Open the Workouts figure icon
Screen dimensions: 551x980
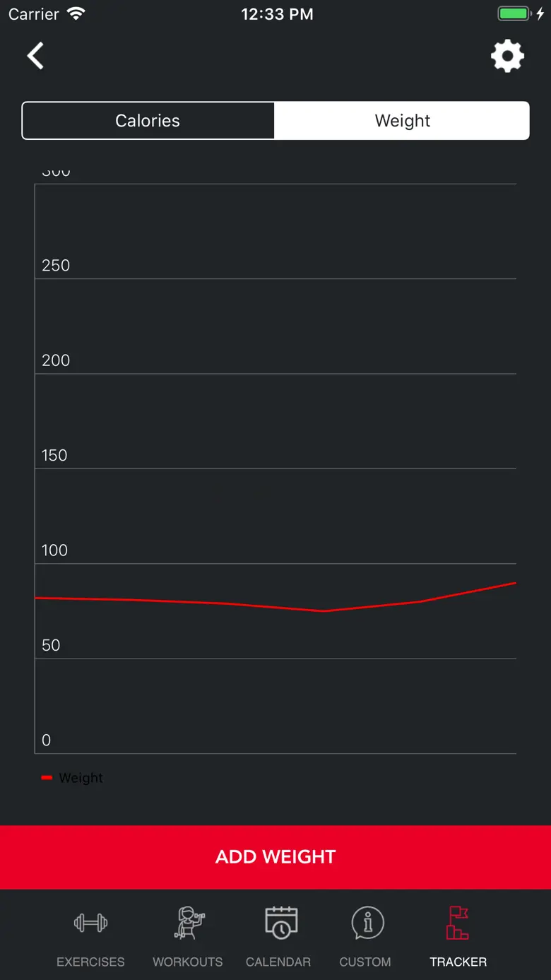click(x=189, y=923)
